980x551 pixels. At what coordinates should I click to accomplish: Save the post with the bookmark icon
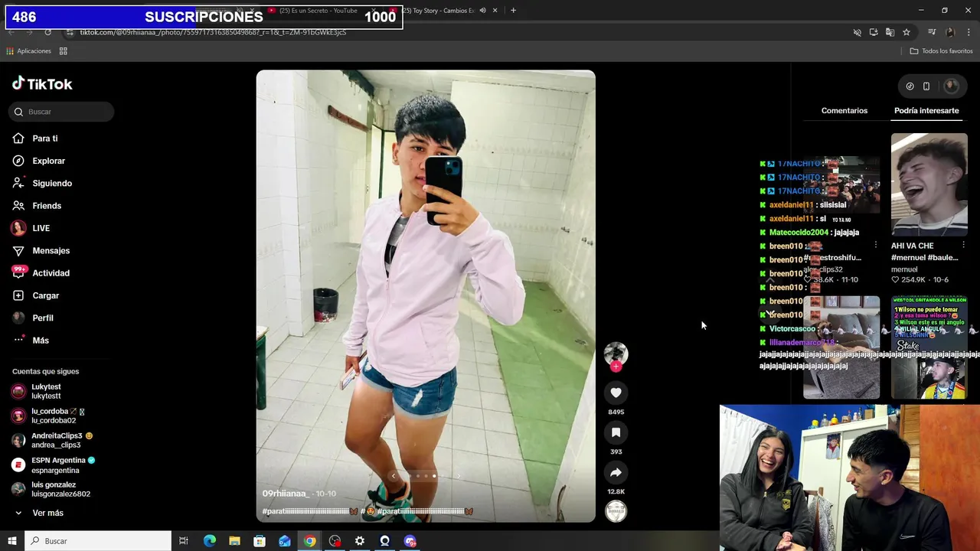tap(616, 432)
